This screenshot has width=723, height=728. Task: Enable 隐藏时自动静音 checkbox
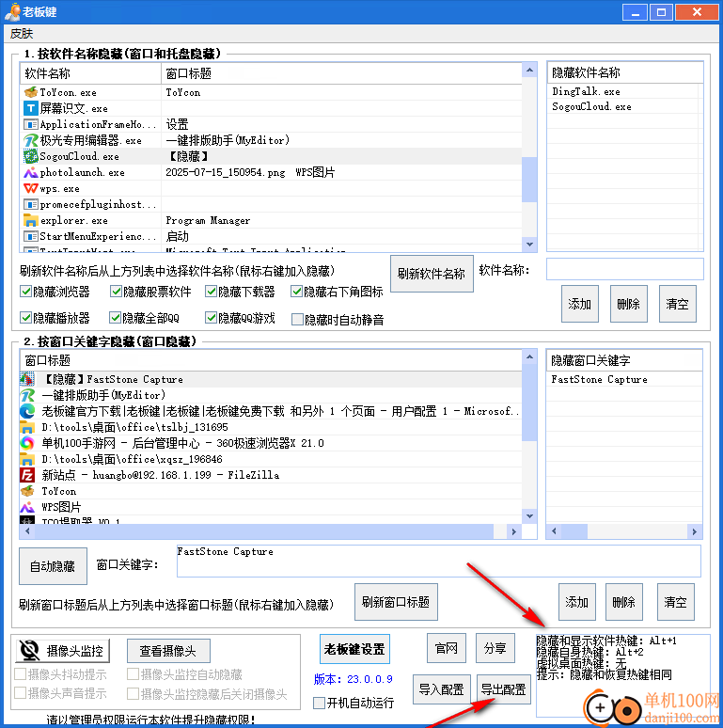pos(297,320)
